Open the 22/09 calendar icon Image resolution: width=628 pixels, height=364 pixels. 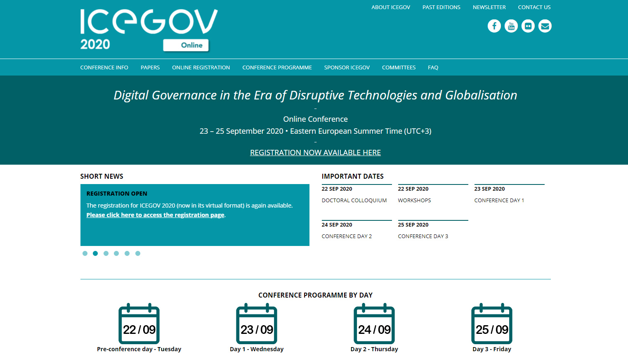[x=139, y=324]
